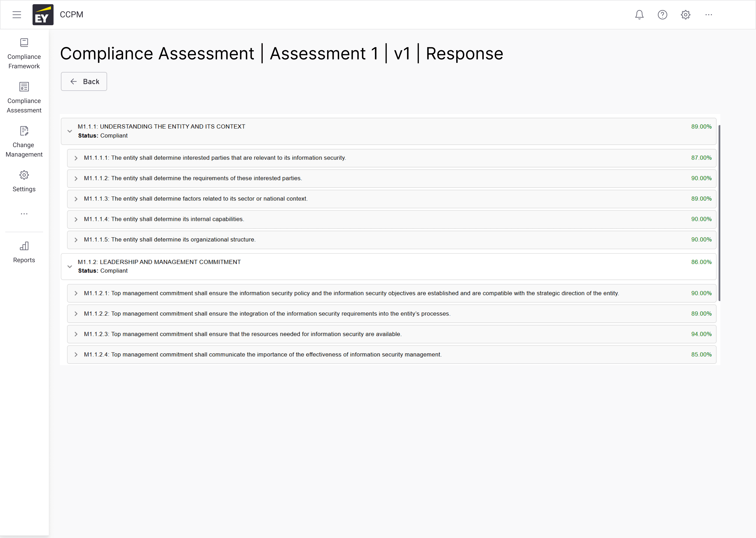756x538 pixels.
Task: Open the Compliance Framework sidebar item
Action: point(24,54)
